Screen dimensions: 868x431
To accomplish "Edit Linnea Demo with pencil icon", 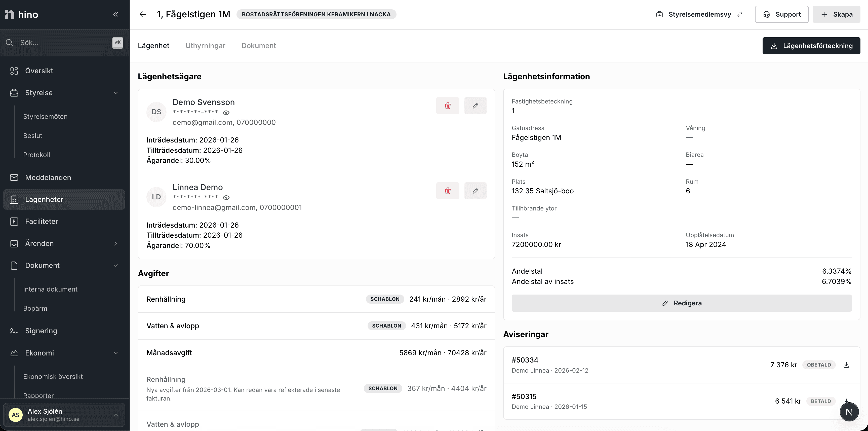I will [x=475, y=191].
